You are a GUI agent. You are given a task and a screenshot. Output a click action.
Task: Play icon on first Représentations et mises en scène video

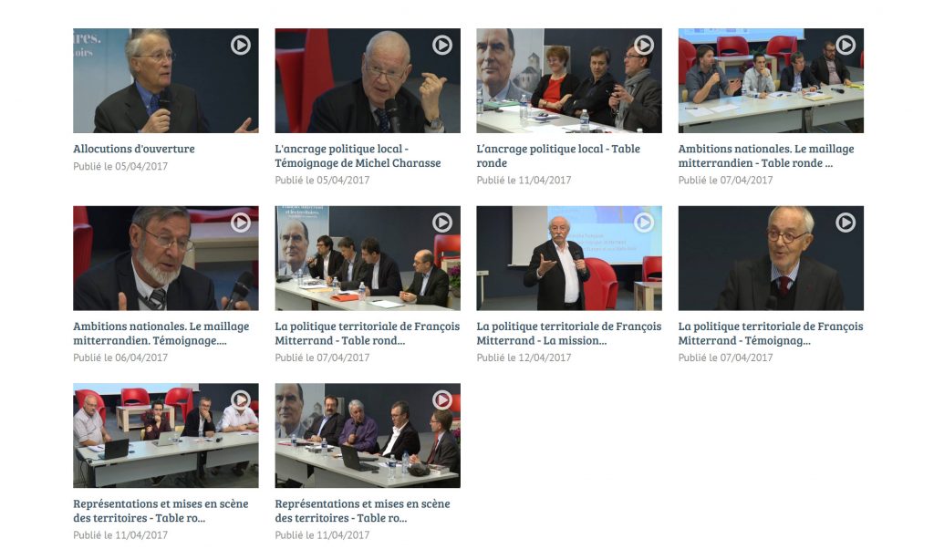click(241, 399)
